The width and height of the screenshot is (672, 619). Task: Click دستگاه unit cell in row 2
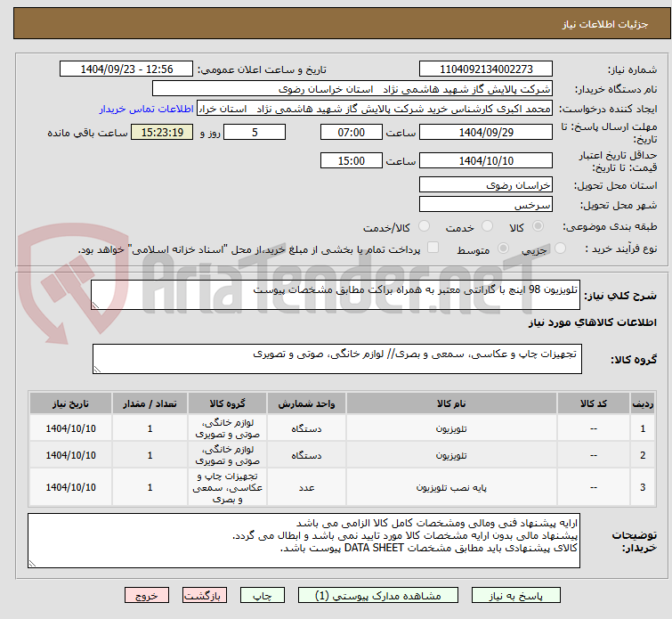306,455
